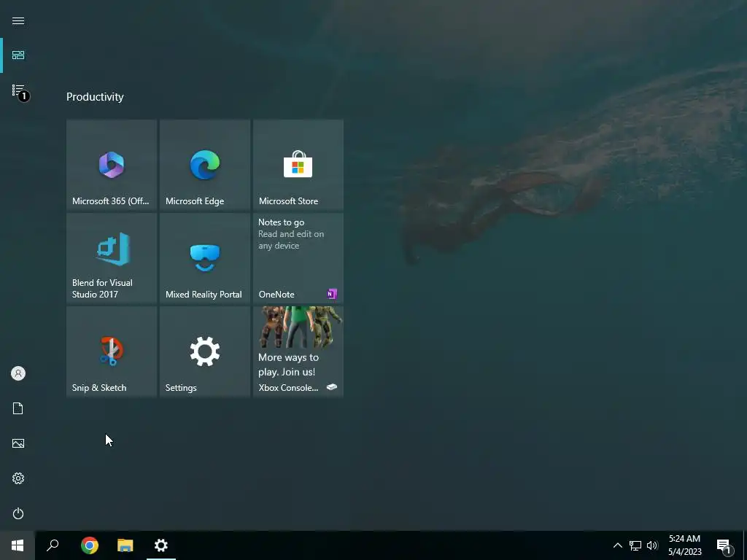The image size is (747, 560).
Task: Switch to Settings app in taskbar
Action: 161,545
